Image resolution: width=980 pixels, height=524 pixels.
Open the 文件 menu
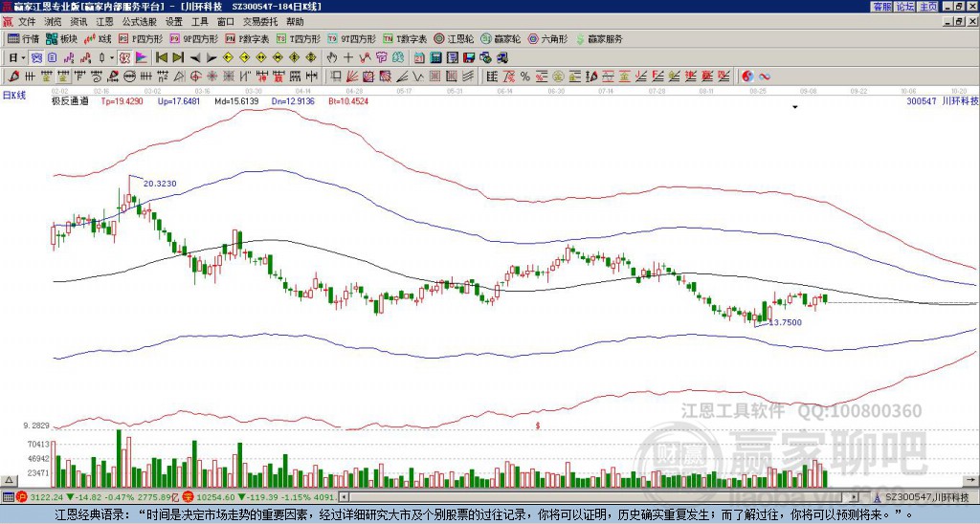[x=27, y=22]
